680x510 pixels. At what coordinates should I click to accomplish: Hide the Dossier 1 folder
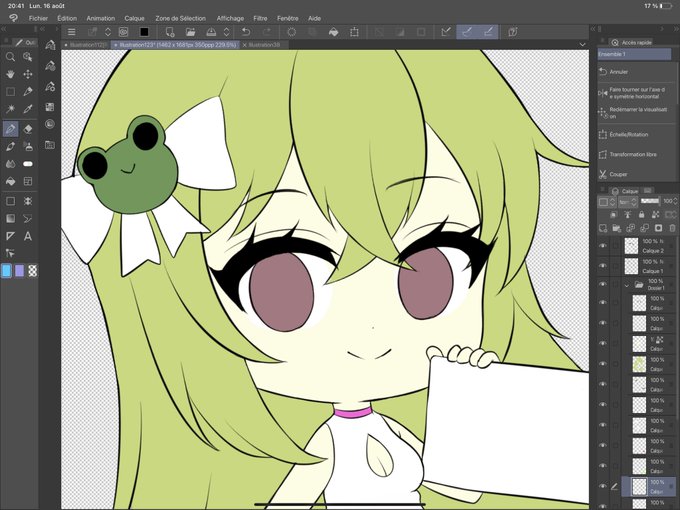point(603,284)
